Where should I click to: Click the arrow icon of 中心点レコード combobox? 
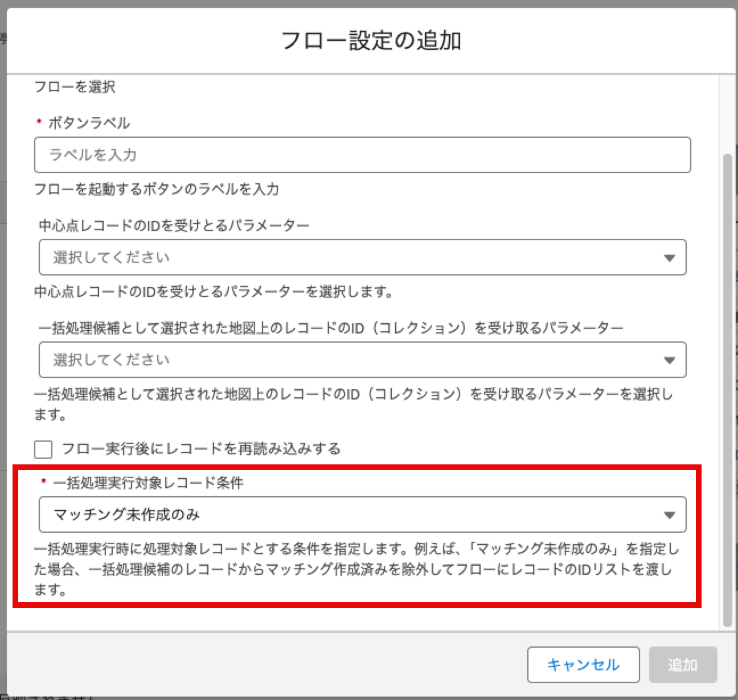tap(669, 258)
